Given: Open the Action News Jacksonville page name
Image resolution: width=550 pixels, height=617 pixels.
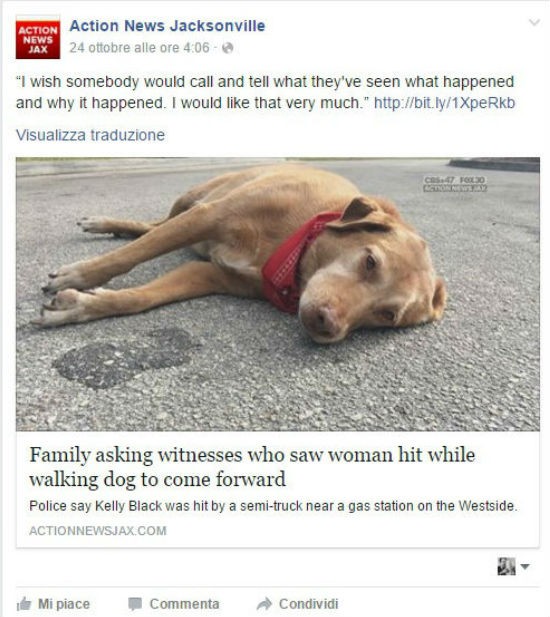Looking at the screenshot, I should 167,26.
